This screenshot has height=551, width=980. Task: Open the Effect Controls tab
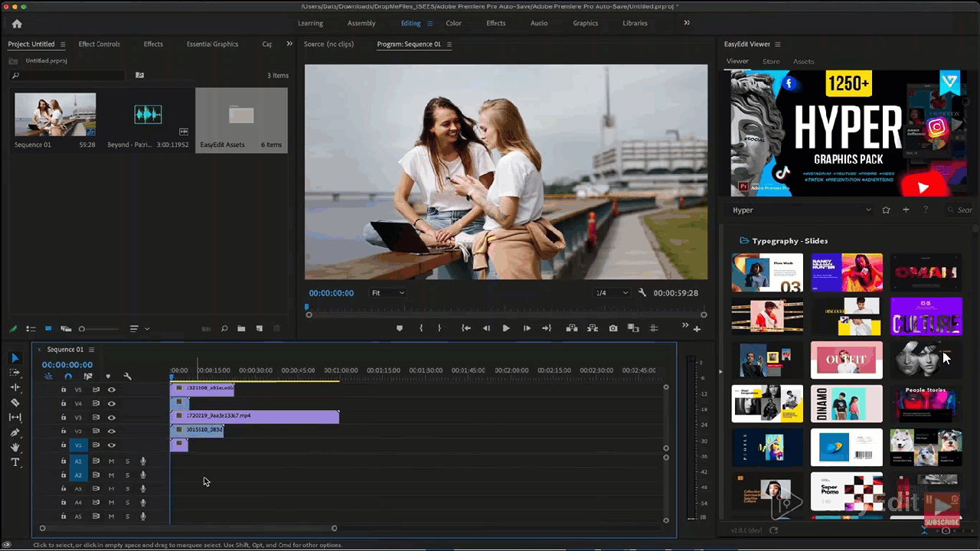coord(99,44)
